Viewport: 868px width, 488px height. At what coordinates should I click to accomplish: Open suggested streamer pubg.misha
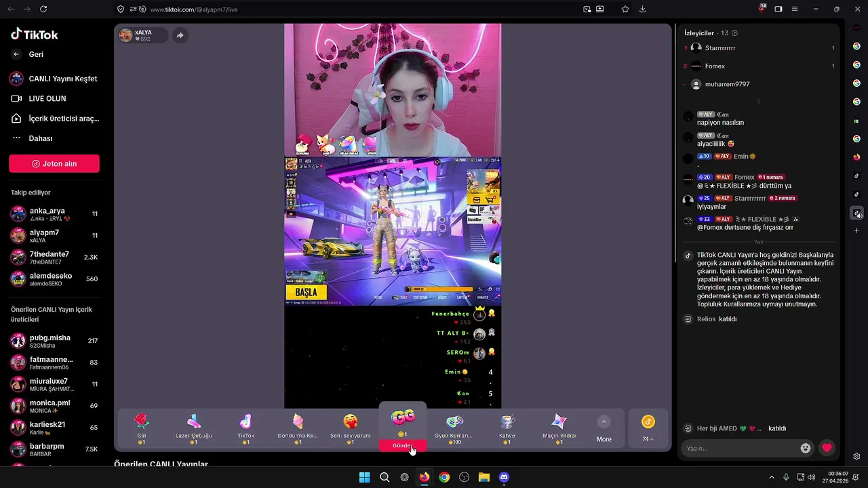[x=54, y=341]
